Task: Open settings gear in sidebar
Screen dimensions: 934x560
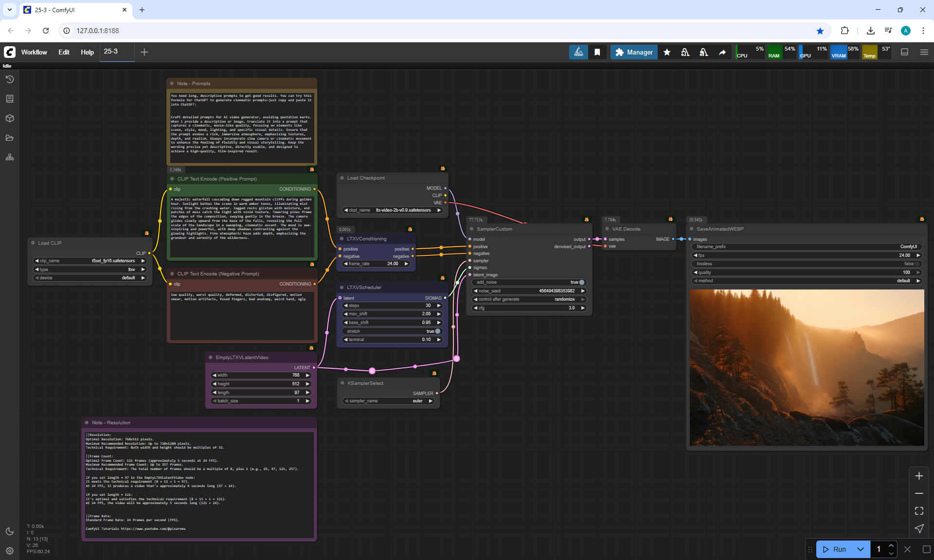Action: [10, 551]
